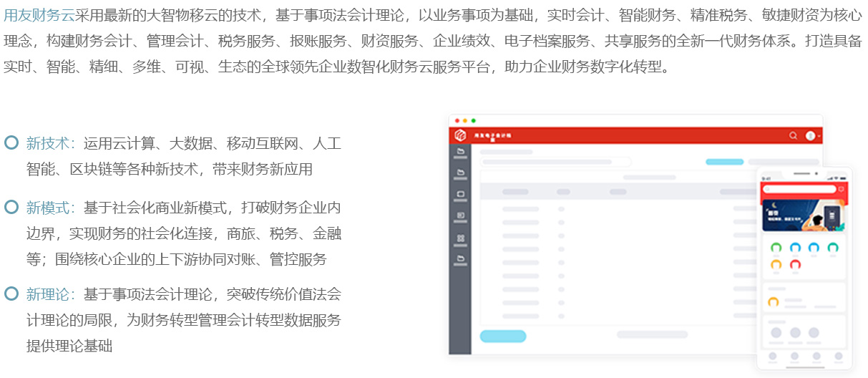868x378 pixels.
Task: Click the phone search bar in red header
Action: (x=799, y=189)
